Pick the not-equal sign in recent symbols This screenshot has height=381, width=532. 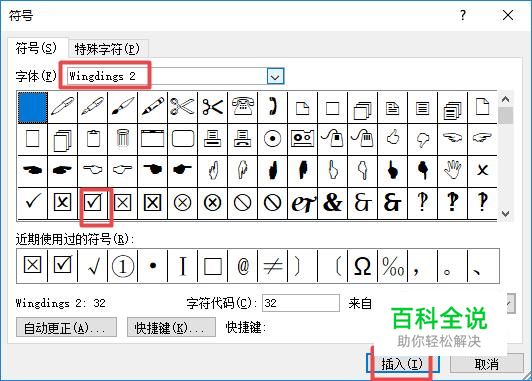272,266
